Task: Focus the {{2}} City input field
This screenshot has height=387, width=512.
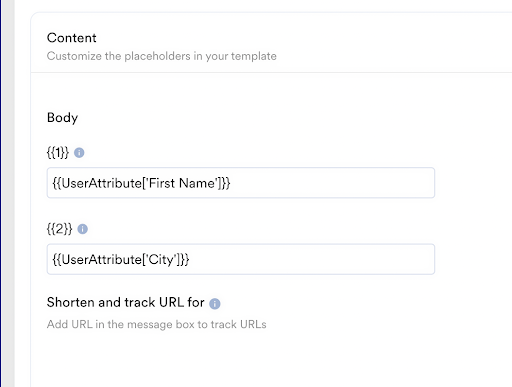Action: point(241,259)
